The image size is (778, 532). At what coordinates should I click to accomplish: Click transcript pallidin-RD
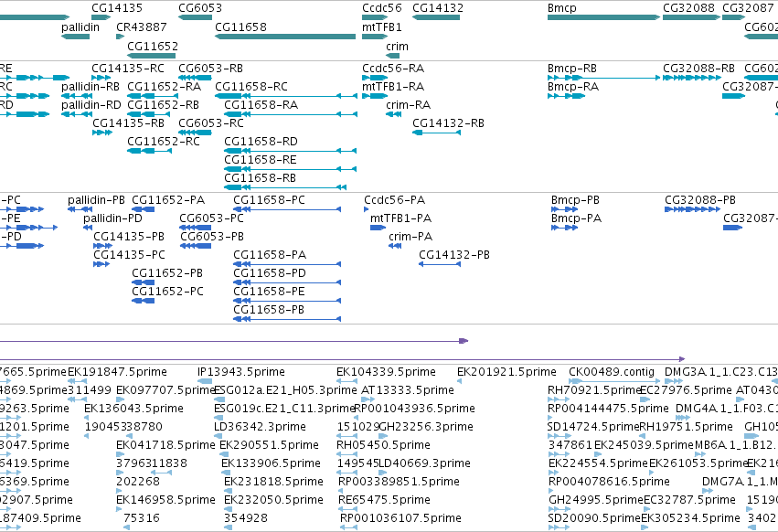click(91, 105)
